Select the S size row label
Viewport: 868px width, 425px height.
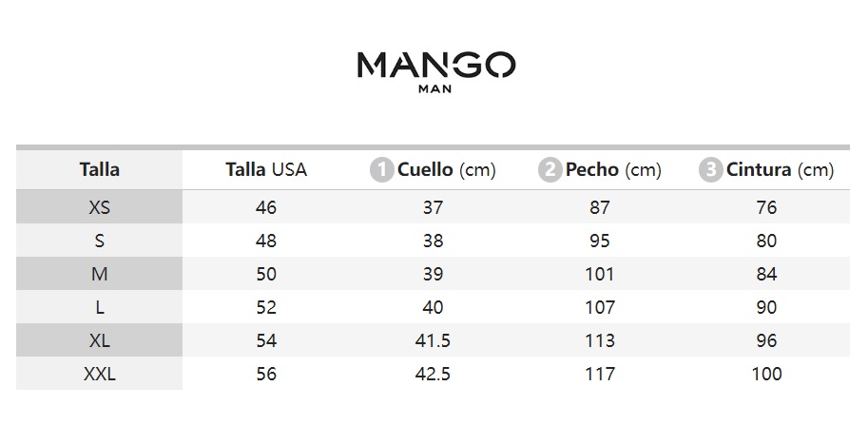pos(99,241)
